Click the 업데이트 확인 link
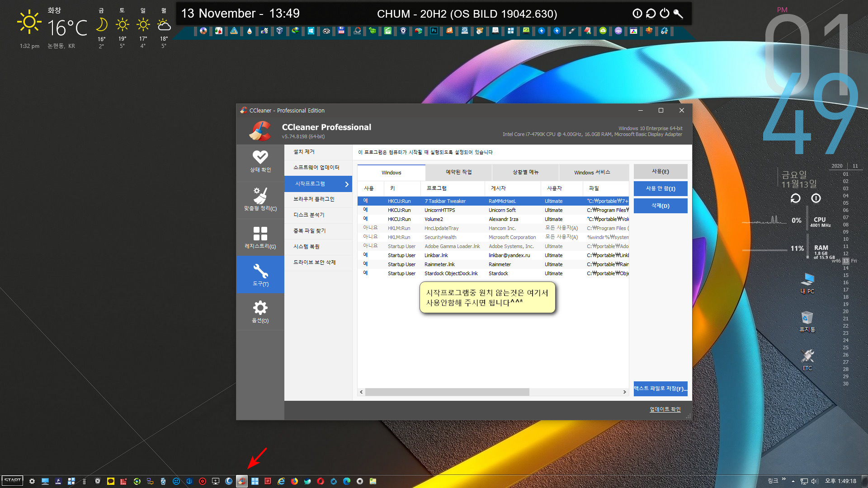The image size is (868, 488). [x=665, y=409]
